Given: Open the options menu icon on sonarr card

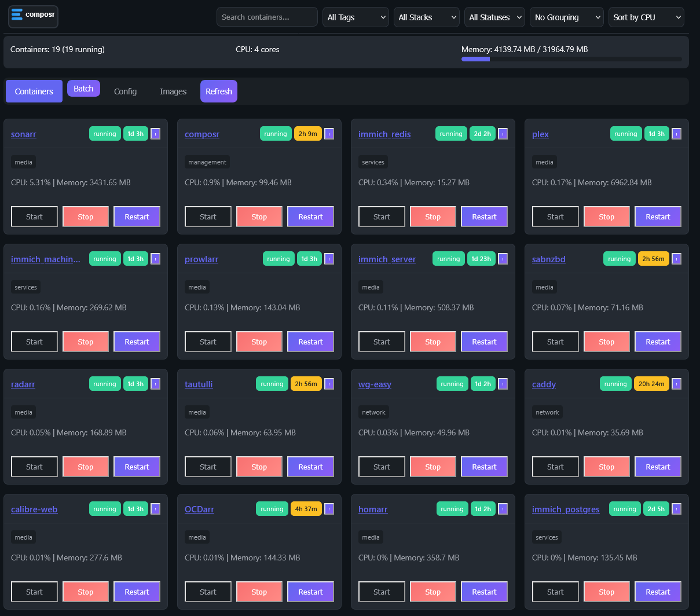Looking at the screenshot, I should (155, 134).
